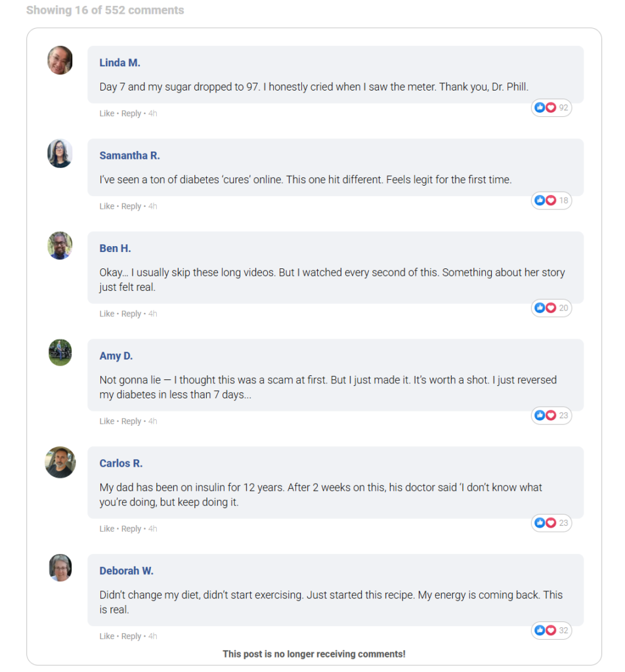The width and height of the screenshot is (625, 672).
Task: Reply to Samantha R.'s comment
Action: (x=131, y=206)
